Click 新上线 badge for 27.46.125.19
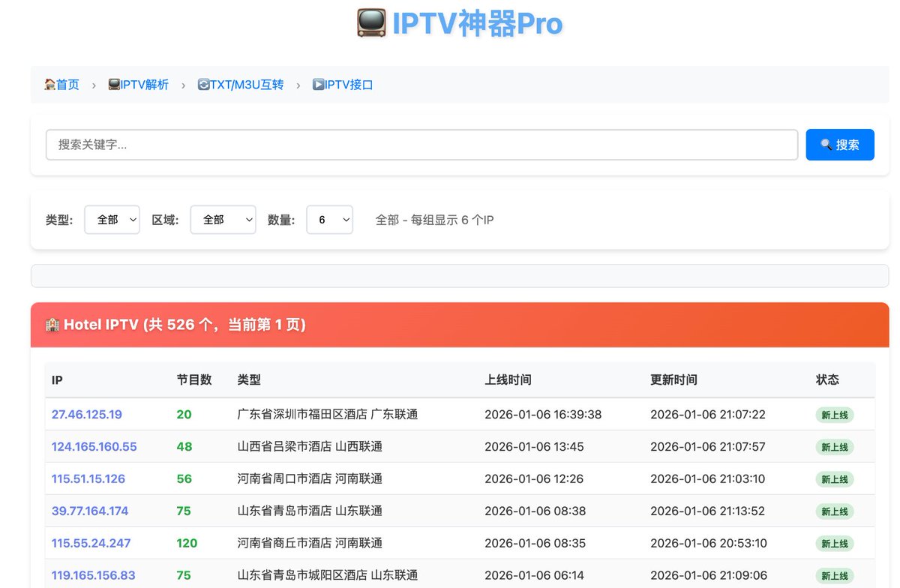 coord(835,415)
